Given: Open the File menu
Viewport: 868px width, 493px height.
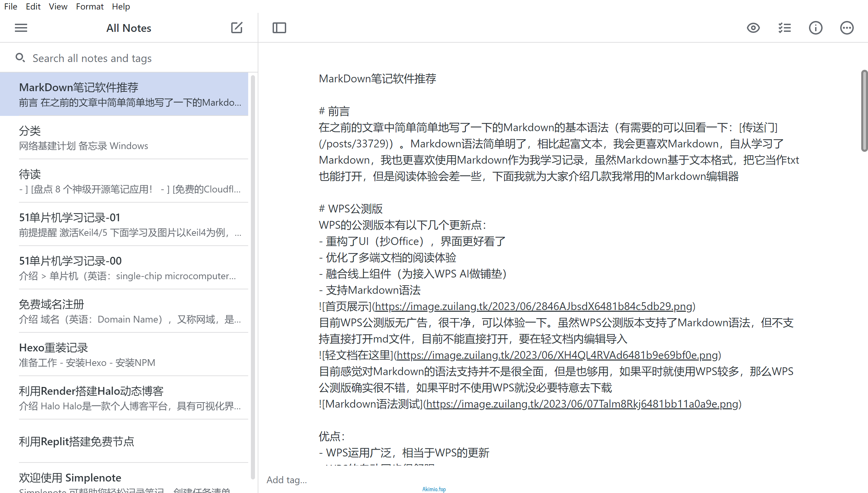Looking at the screenshot, I should pyautogui.click(x=11, y=6).
